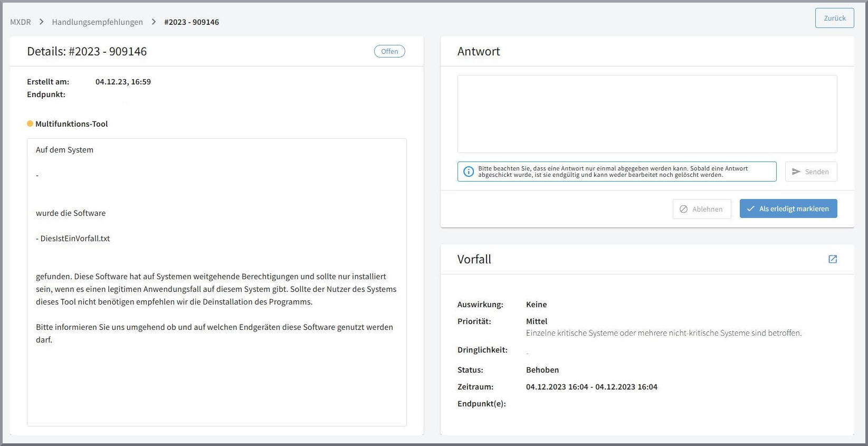Click the Vorfall panel heading
The width and height of the screenshot is (868, 446).
(474, 259)
